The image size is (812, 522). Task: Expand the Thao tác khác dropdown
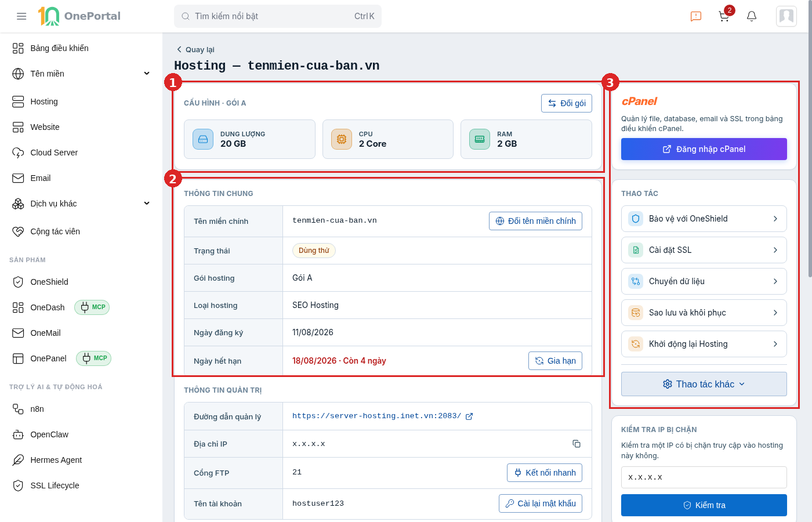point(704,384)
